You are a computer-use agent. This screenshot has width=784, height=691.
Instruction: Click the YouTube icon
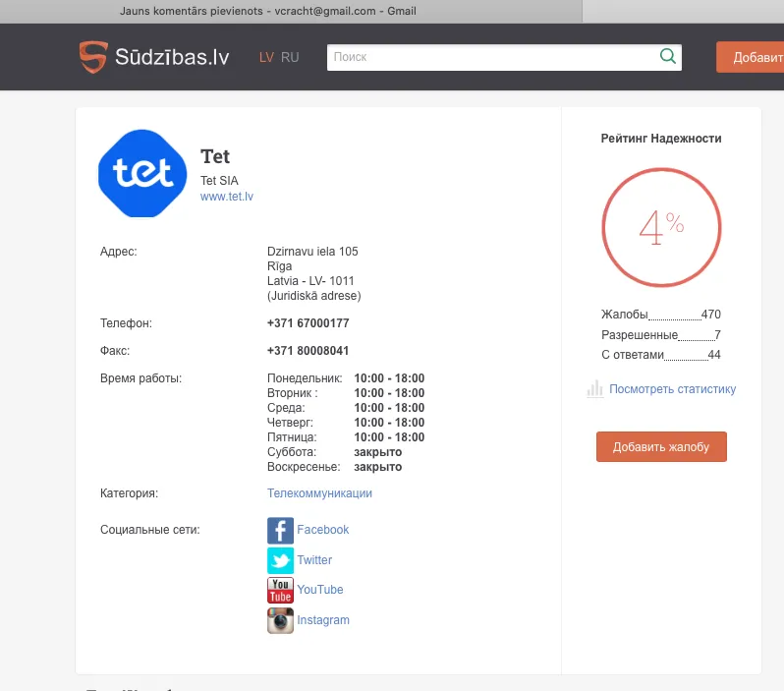pos(280,591)
